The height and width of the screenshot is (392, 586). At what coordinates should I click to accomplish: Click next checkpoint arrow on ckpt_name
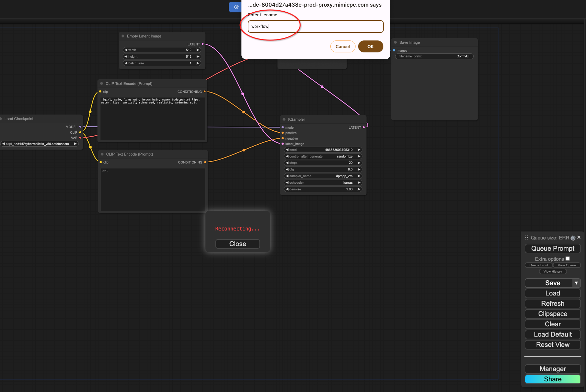click(x=75, y=144)
